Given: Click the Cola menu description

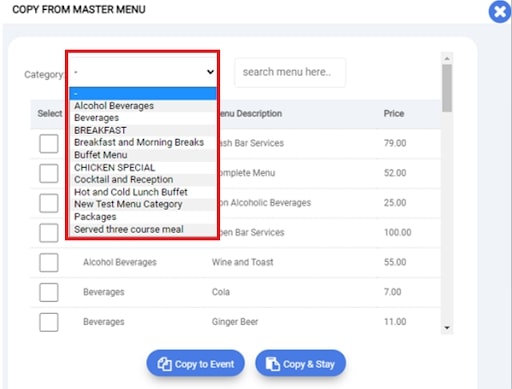Looking at the screenshot, I should pyautogui.click(x=221, y=292).
